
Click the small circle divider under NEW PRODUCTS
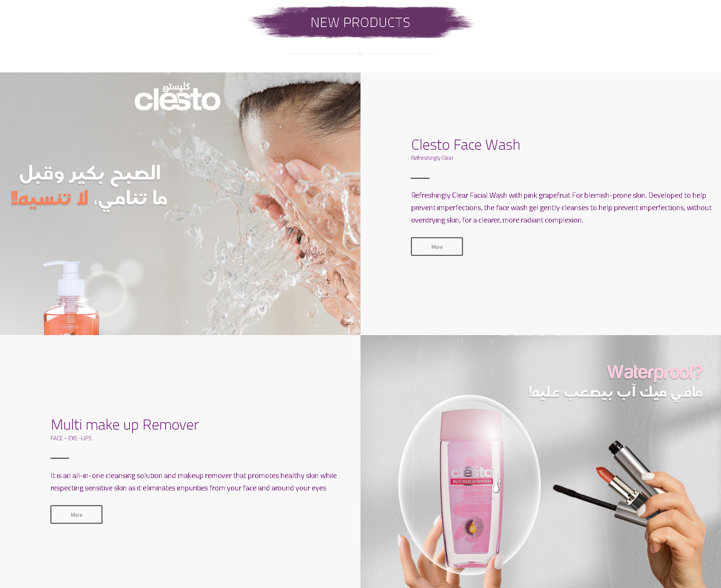point(360,53)
